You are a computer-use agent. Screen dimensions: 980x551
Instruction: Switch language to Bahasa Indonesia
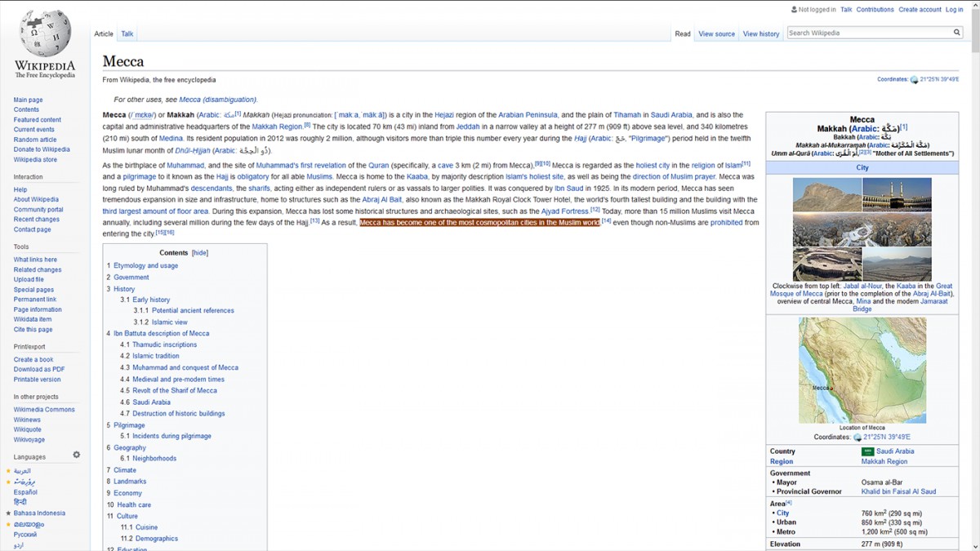coord(39,513)
